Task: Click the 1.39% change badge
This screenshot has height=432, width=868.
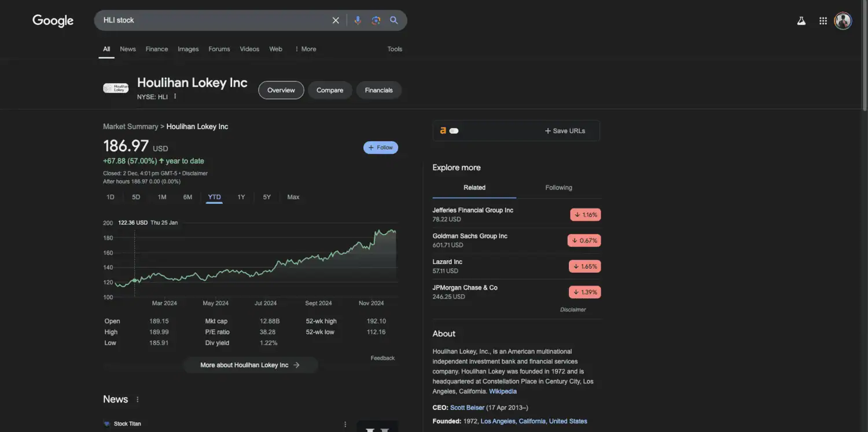Action: pyautogui.click(x=585, y=292)
